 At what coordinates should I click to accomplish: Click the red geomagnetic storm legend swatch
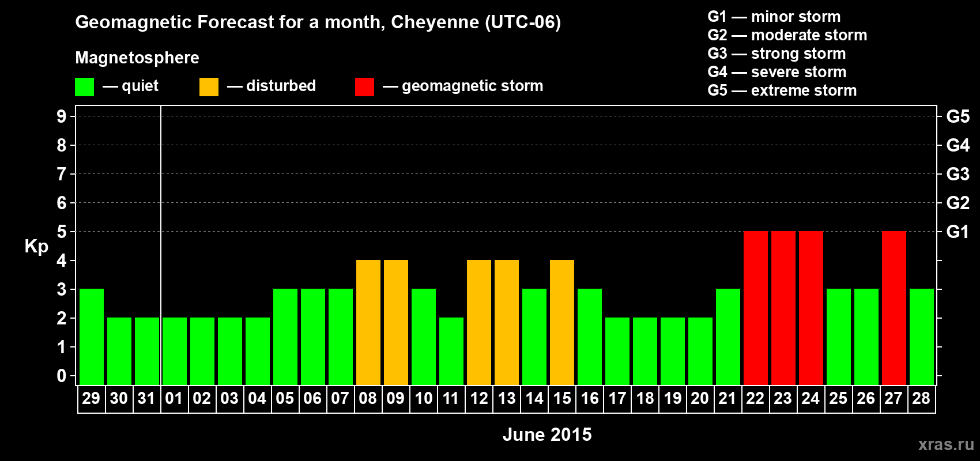point(364,87)
